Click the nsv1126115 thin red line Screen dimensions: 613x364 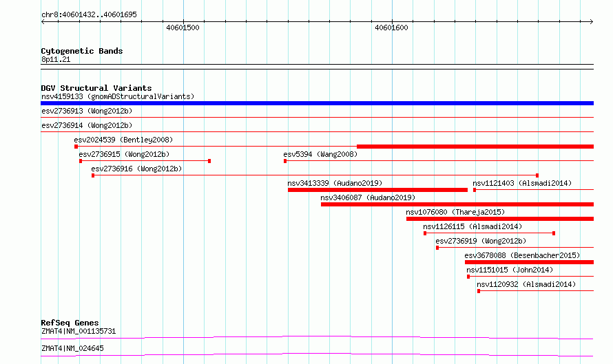[x=490, y=233]
